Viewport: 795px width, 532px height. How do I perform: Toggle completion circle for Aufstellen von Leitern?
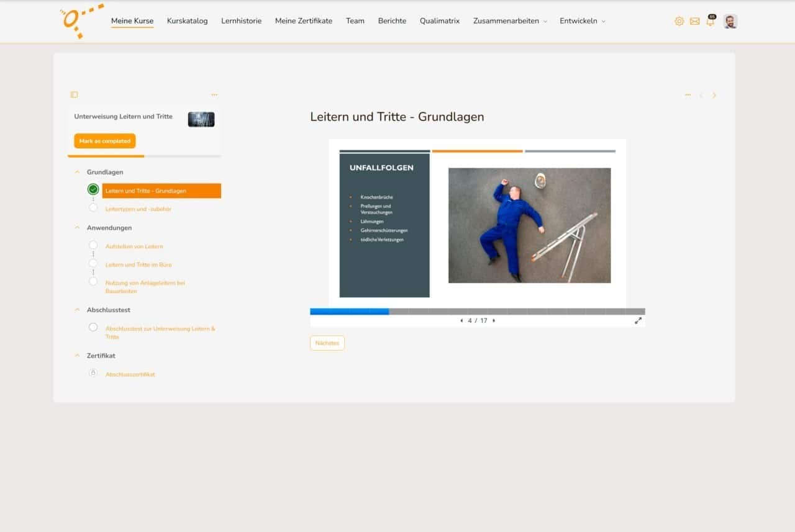[x=93, y=246]
